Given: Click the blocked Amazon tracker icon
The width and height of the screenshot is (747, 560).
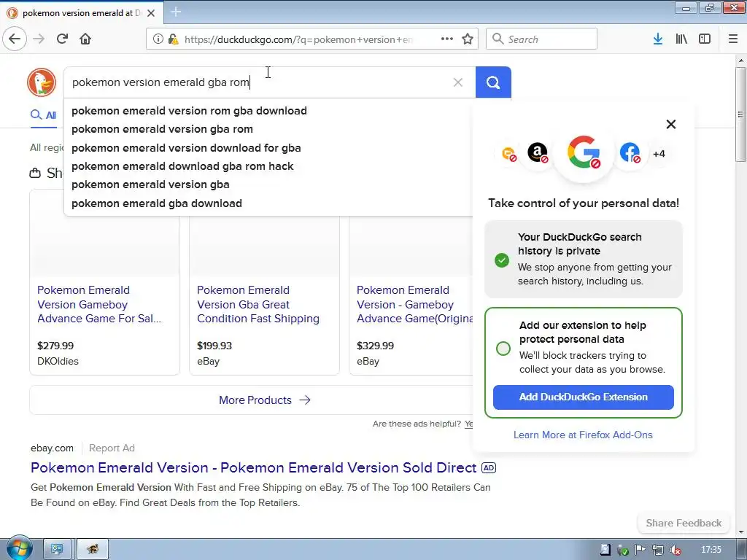Looking at the screenshot, I should (x=538, y=153).
